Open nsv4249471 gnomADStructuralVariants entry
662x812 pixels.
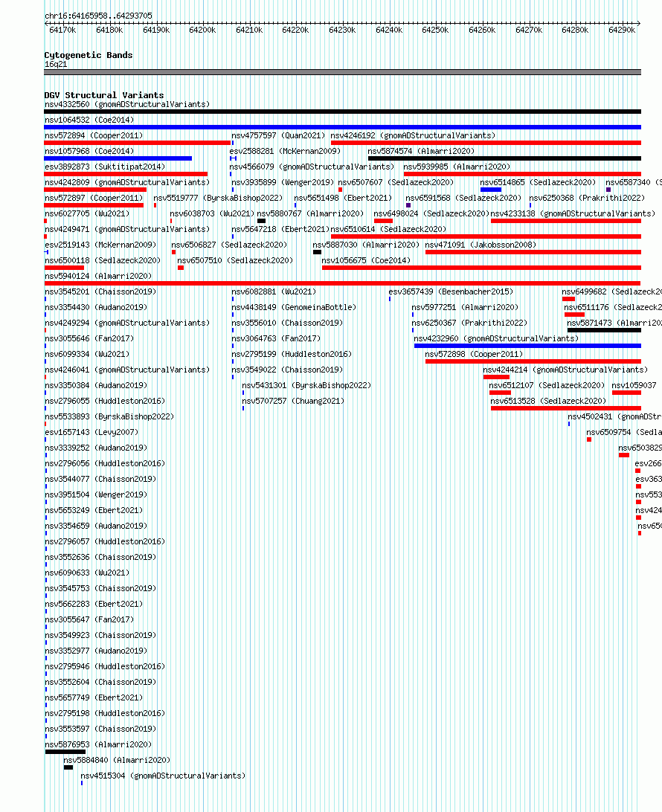(127, 228)
